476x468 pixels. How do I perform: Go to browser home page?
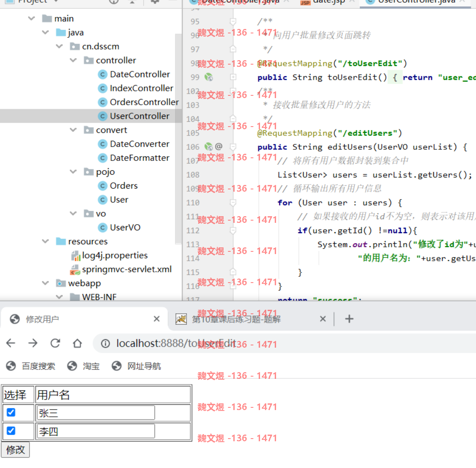coord(77,343)
